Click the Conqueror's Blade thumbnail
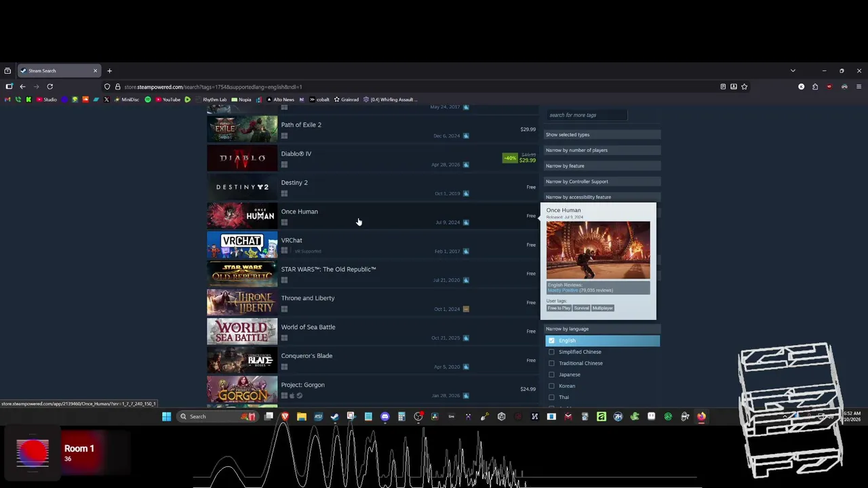The image size is (868, 488). pos(242,361)
